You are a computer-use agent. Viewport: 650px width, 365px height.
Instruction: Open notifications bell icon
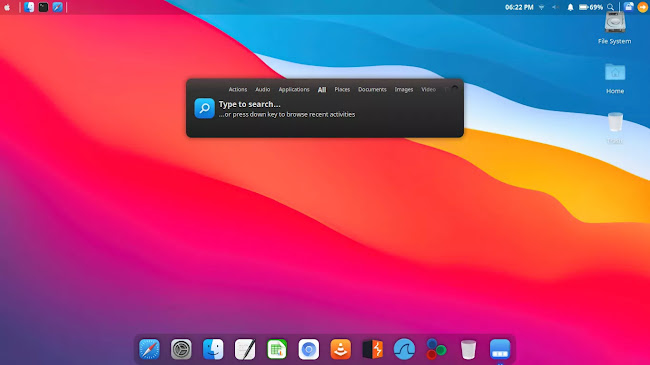tap(570, 7)
